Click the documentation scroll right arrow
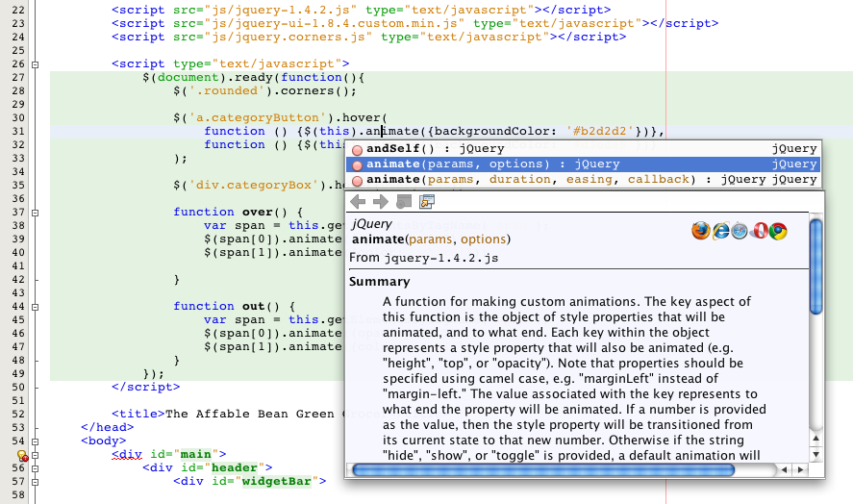853x504 pixels. point(800,469)
